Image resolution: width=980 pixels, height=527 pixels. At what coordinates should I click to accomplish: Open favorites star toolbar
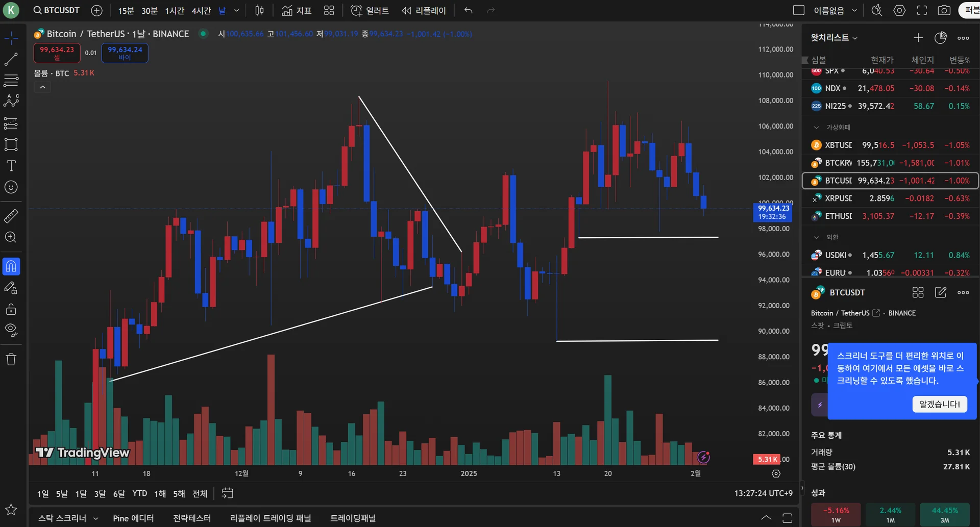point(11,510)
